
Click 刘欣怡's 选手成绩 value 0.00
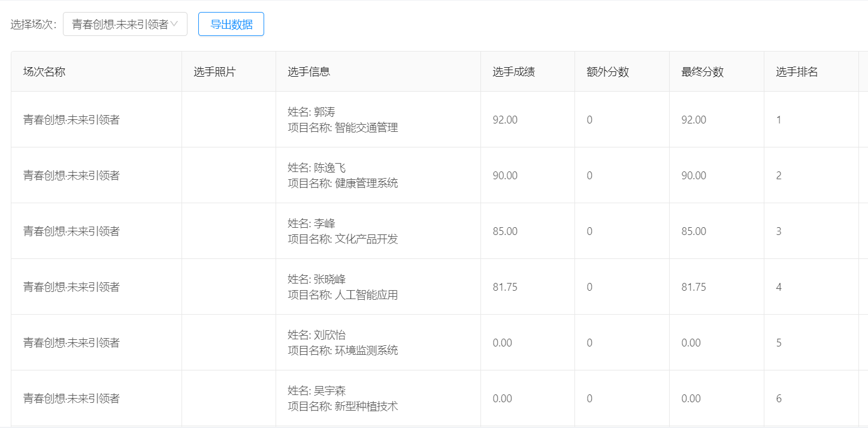[x=503, y=343]
